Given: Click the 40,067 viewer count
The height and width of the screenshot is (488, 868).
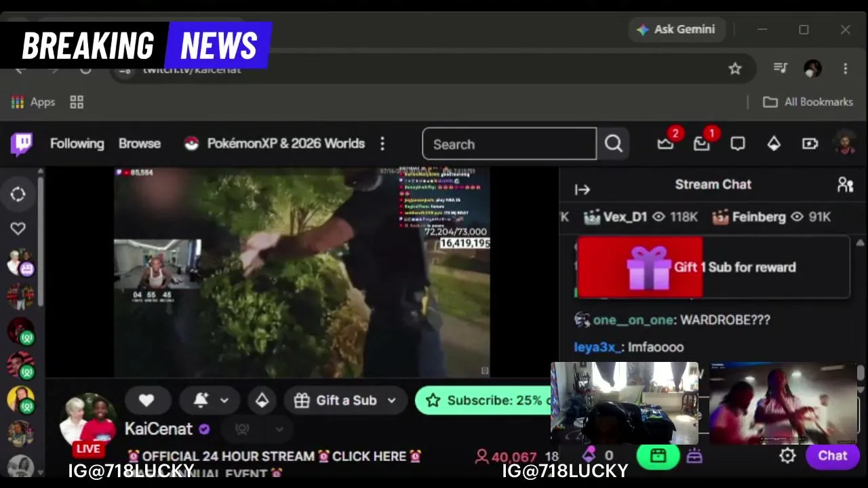Looking at the screenshot, I should coord(506,457).
